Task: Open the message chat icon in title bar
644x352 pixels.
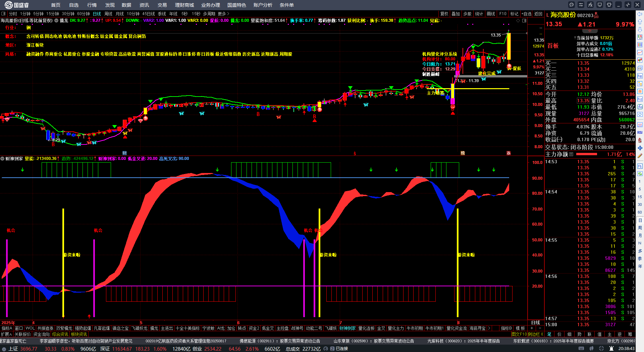Action: tap(572, 5)
